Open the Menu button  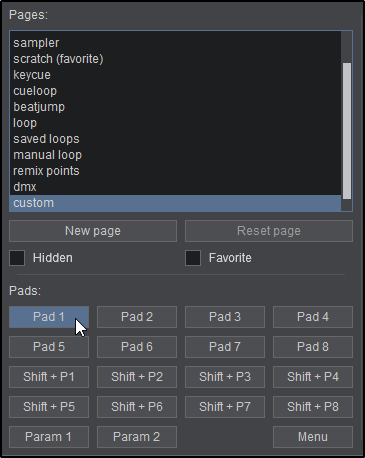tap(313, 437)
